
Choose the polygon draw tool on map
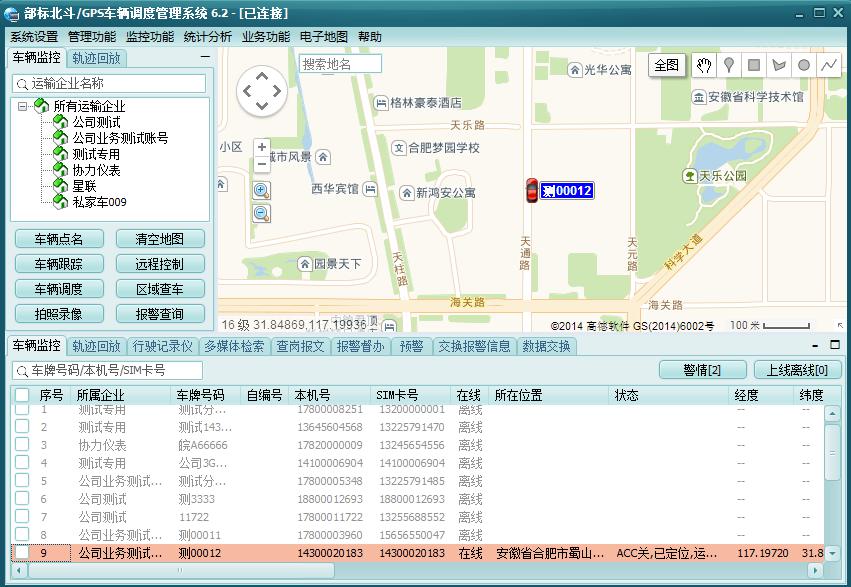click(x=780, y=65)
